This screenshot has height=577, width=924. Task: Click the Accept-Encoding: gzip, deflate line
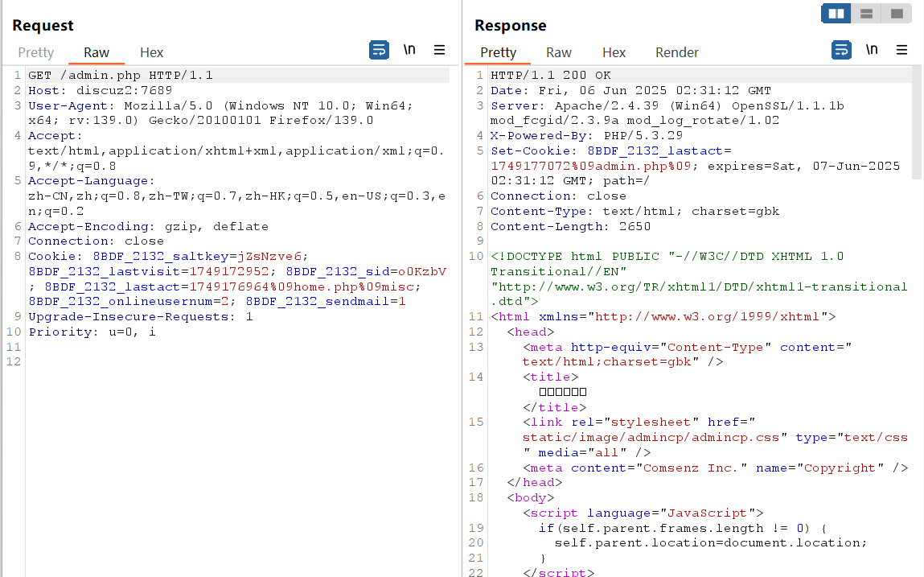coord(148,227)
